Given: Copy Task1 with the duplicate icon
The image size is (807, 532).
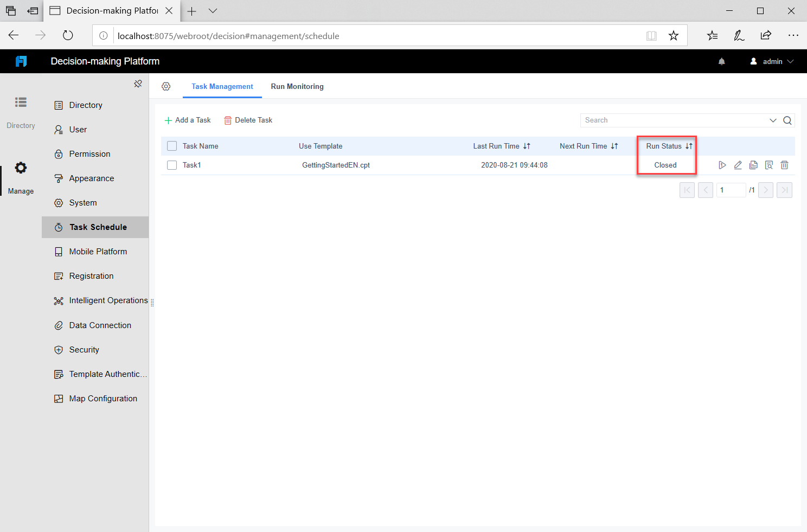Looking at the screenshot, I should tap(753, 165).
